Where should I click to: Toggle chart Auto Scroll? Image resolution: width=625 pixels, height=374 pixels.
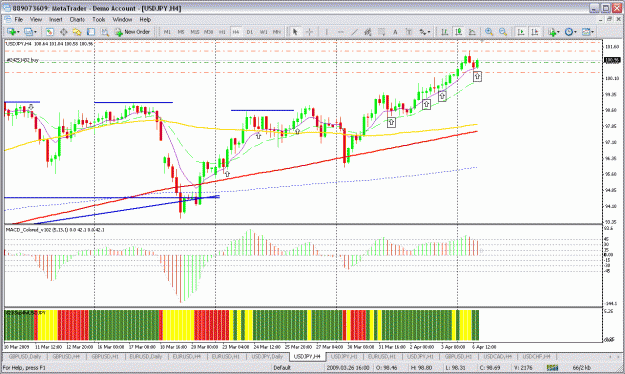(x=521, y=32)
